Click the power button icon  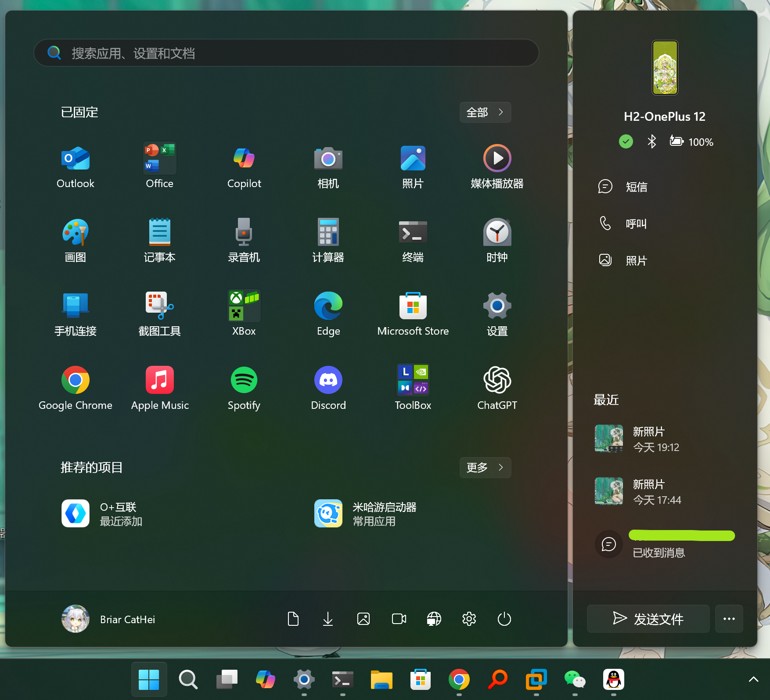504,619
